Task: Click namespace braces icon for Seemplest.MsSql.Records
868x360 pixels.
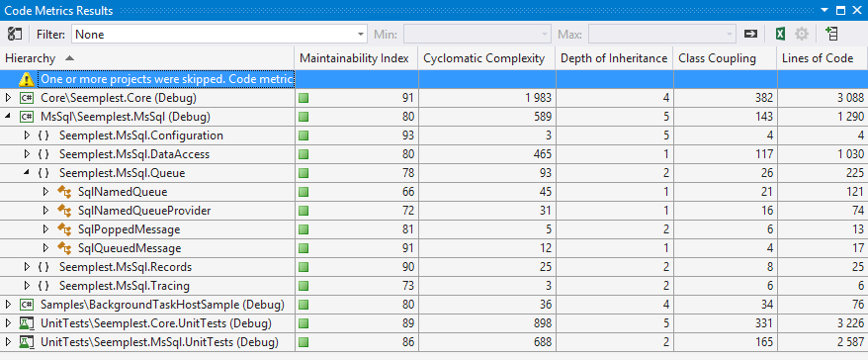Action: coord(43,267)
